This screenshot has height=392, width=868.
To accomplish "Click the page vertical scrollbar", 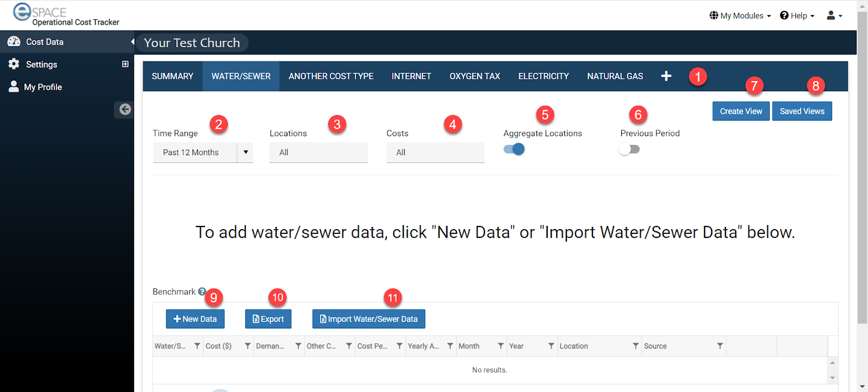I will (x=862, y=163).
